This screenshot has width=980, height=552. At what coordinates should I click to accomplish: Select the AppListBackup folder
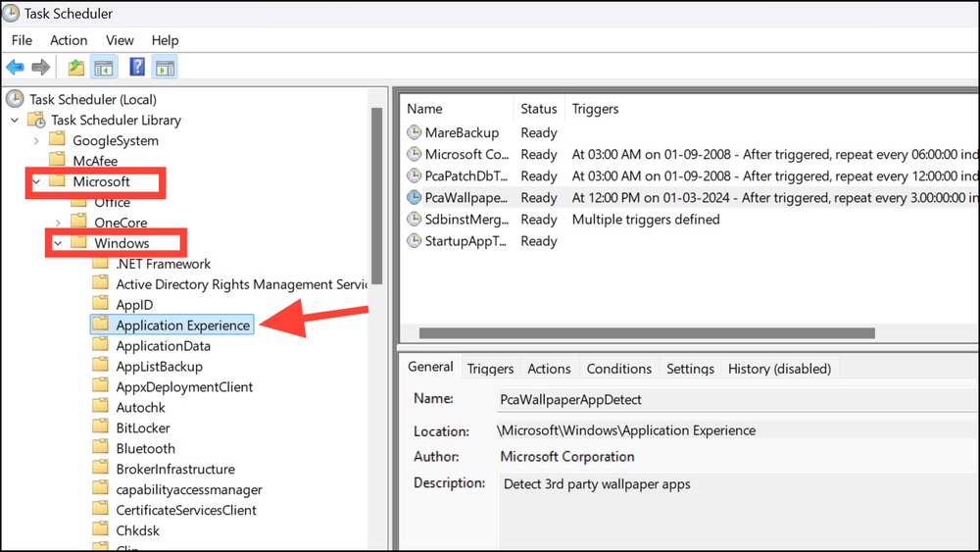click(x=160, y=367)
